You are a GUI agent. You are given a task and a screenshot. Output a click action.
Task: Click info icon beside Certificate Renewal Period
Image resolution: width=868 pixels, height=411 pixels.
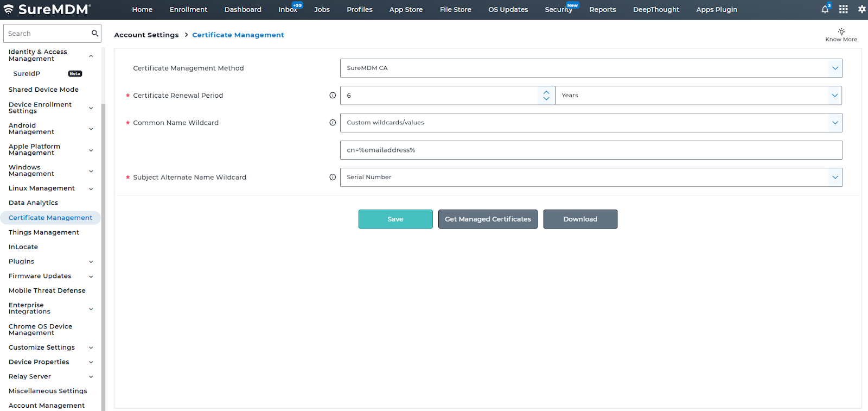pyautogui.click(x=333, y=96)
